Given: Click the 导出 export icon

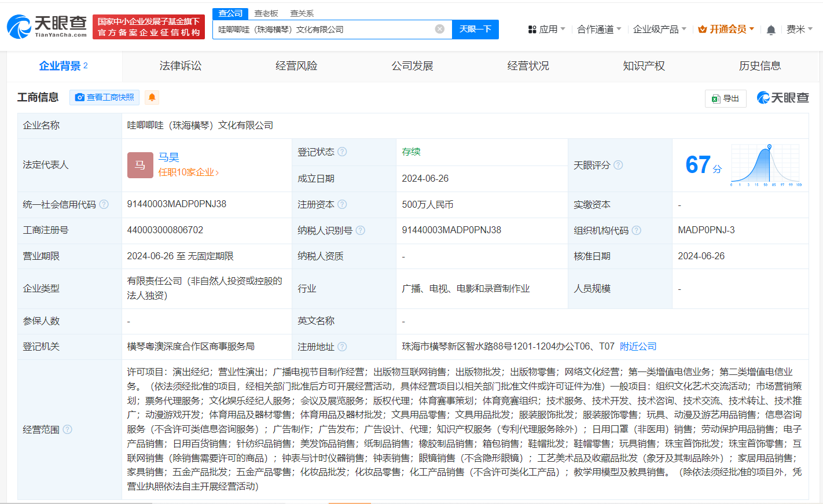Looking at the screenshot, I should tap(717, 98).
